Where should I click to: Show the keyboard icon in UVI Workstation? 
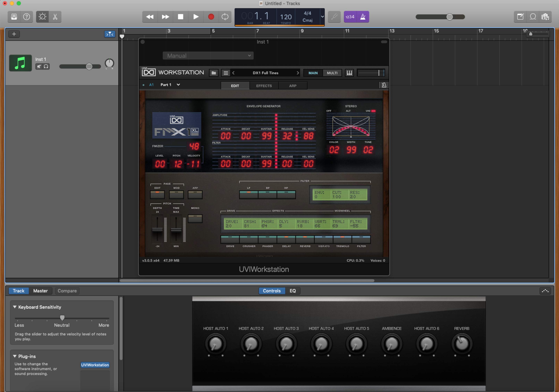click(x=349, y=73)
